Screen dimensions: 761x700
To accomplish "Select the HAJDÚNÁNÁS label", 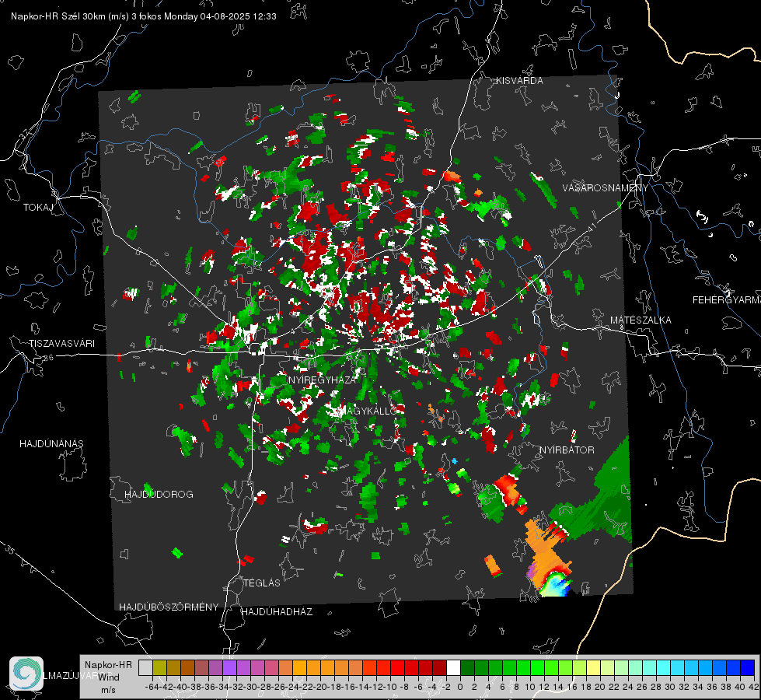I will point(51,444).
